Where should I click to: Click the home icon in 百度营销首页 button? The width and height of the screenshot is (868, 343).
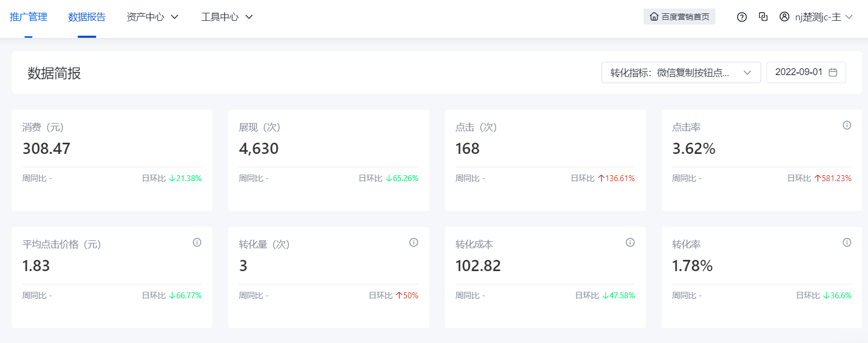click(654, 17)
